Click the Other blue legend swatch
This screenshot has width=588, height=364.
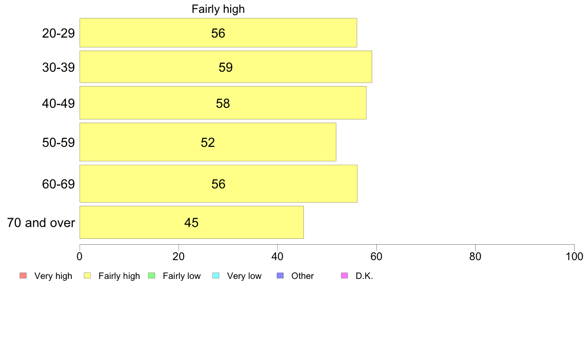[280, 275]
